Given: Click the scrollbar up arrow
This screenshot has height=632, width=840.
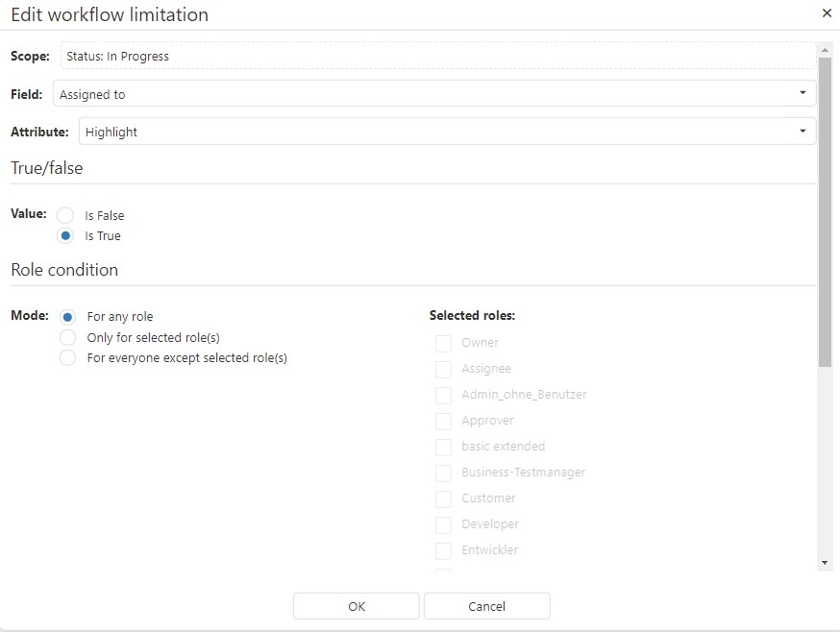Looking at the screenshot, I should 825,48.
